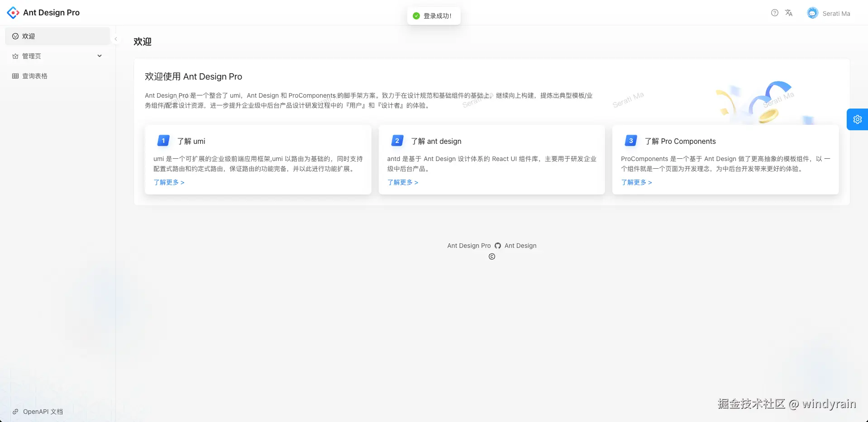Click the 欢迎使用 Ant Design Pro heading
868x422 pixels.
click(x=193, y=76)
